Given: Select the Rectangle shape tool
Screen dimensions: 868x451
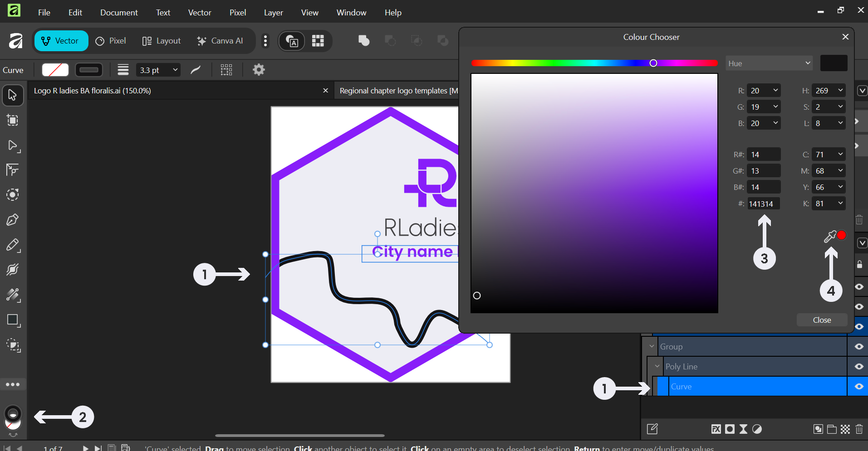Looking at the screenshot, I should 13,320.
